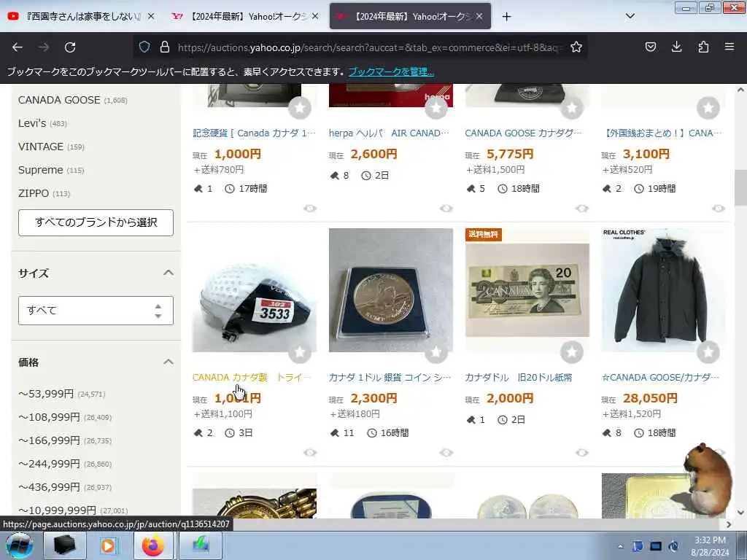Toggle eye icon under 記念硬貨 listing
747x560 pixels.
tap(310, 208)
